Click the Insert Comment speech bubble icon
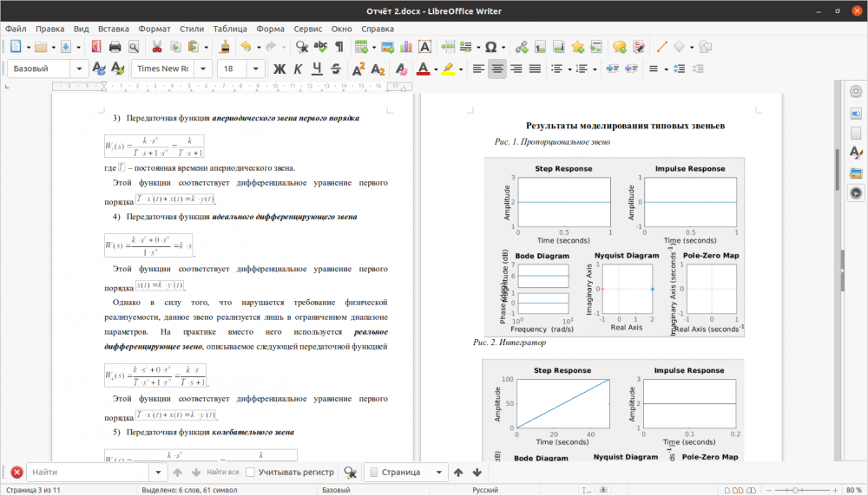 pyautogui.click(x=619, y=47)
